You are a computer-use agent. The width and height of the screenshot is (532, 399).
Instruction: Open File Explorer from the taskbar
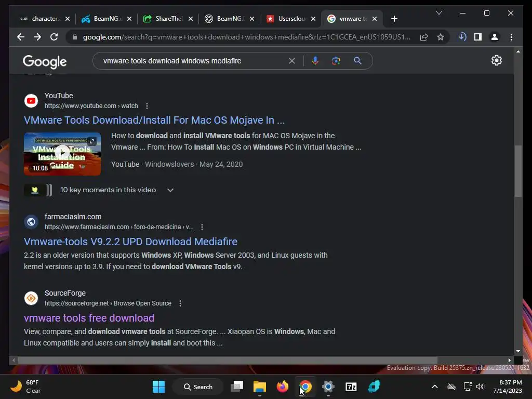260,387
